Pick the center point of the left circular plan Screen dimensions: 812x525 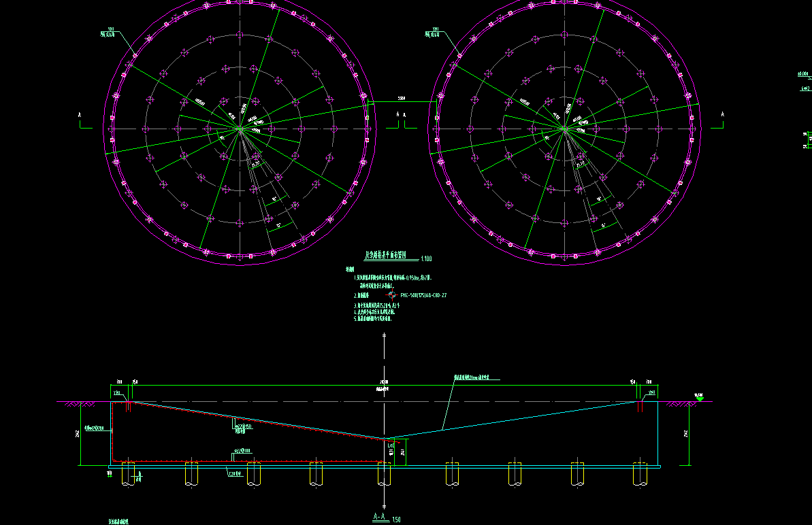pyautogui.click(x=240, y=129)
